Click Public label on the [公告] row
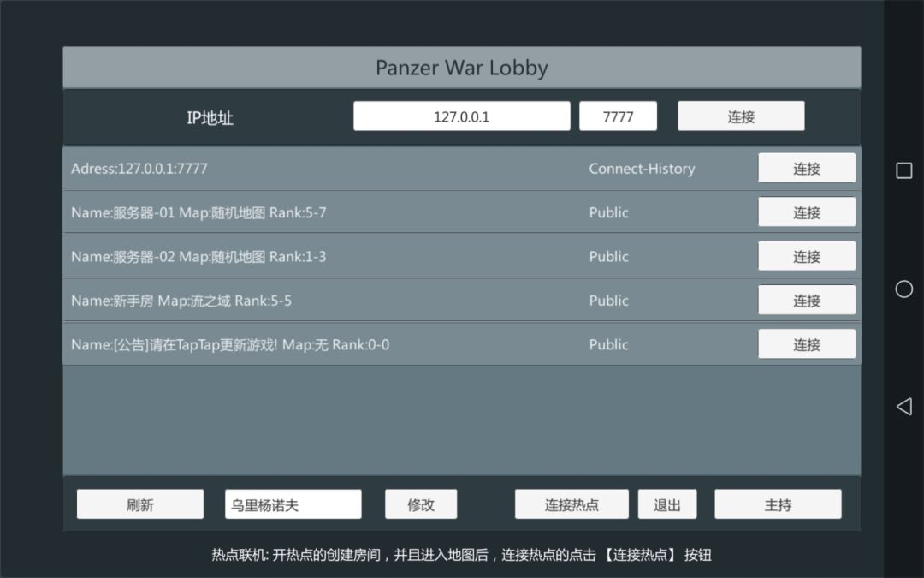Viewport: 924px width, 578px height. click(x=609, y=344)
